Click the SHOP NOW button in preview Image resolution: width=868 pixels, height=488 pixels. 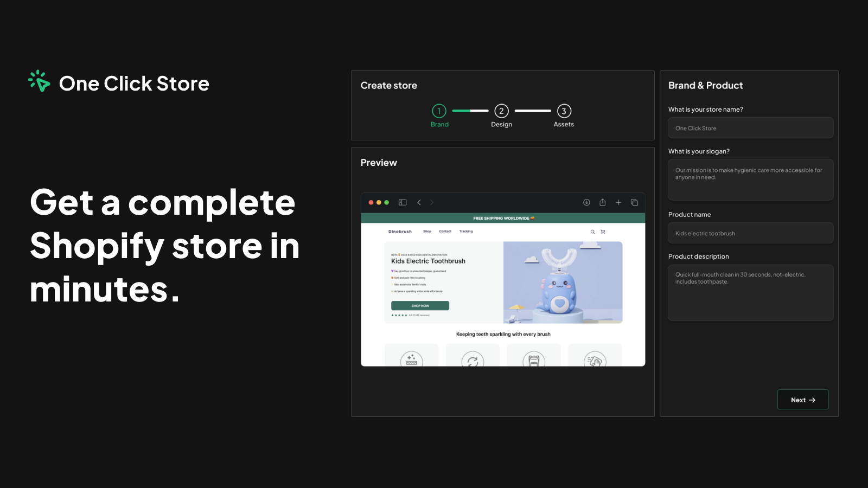coord(420,306)
